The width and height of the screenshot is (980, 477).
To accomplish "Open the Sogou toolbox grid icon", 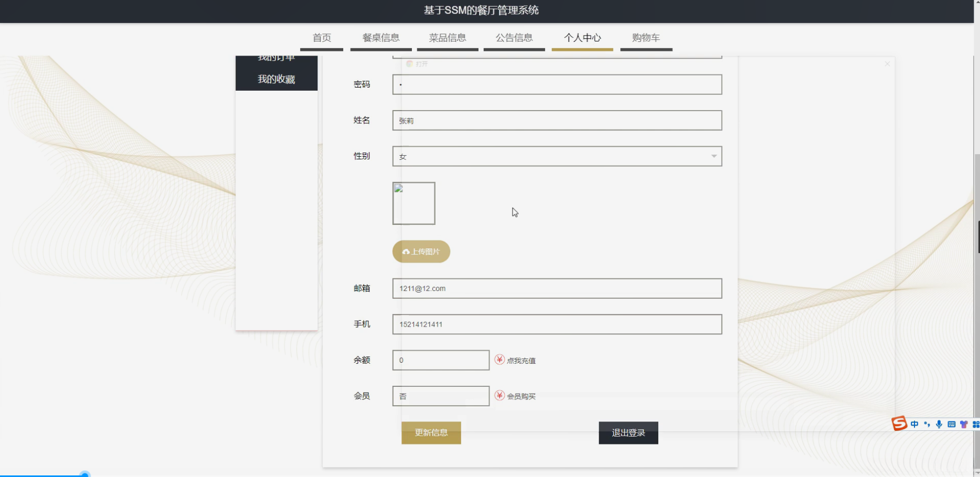I will tap(976, 425).
